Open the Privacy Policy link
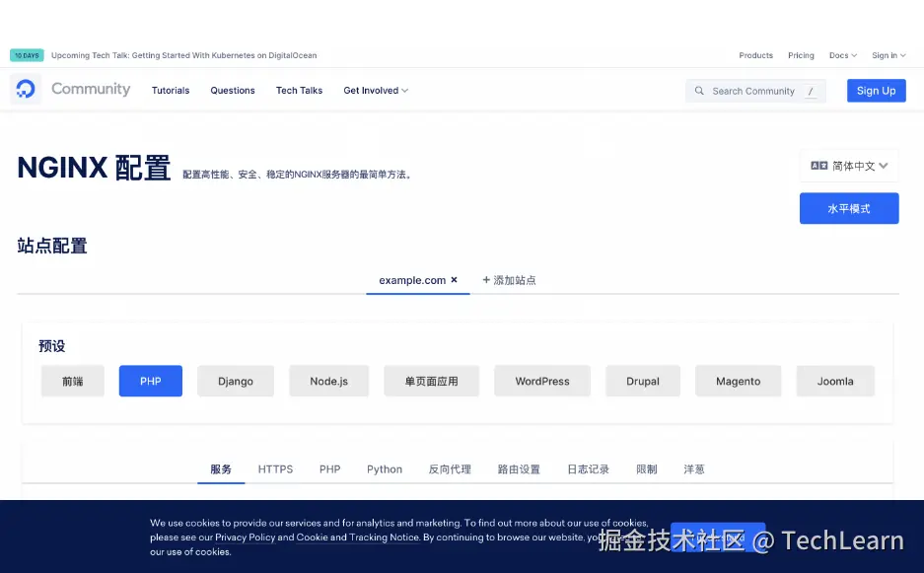Viewport: 924px width, 573px height. [246, 537]
